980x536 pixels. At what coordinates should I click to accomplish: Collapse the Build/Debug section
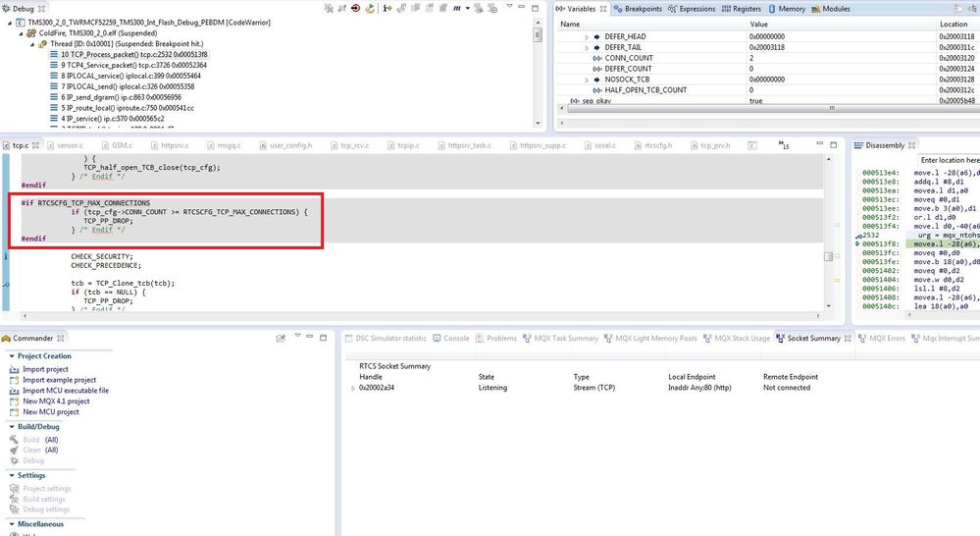[x=11, y=427]
